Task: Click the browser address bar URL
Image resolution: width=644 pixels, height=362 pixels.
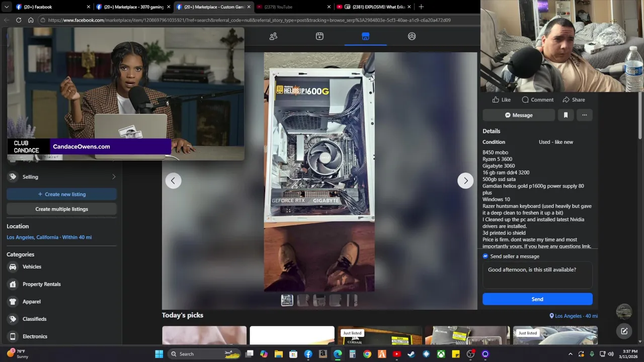Action: [x=249, y=20]
